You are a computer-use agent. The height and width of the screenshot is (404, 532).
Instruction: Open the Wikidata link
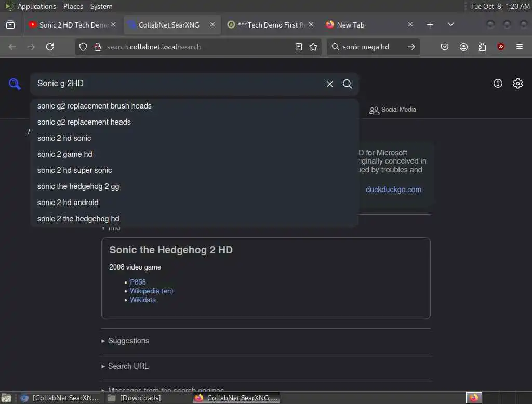(x=143, y=300)
